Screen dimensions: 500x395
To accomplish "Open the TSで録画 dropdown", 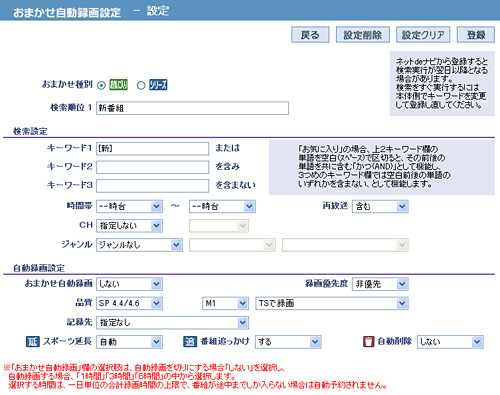I will [332, 303].
